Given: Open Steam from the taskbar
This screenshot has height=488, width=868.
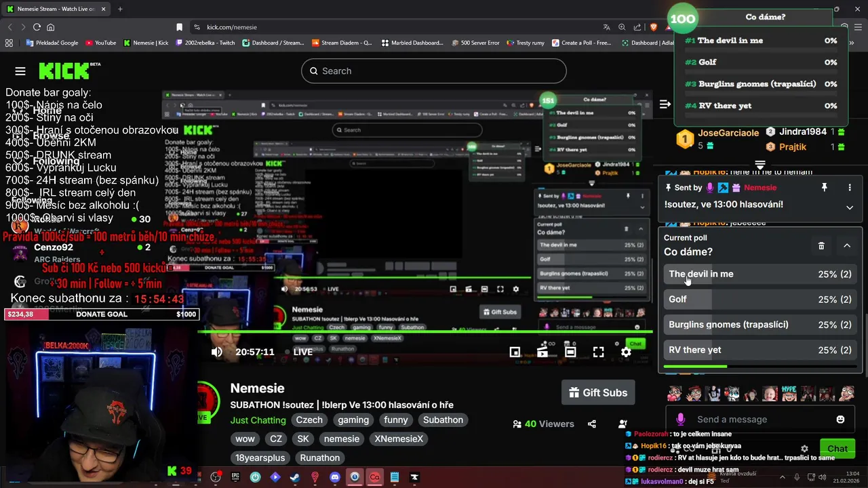Looking at the screenshot, I should coord(294,477).
